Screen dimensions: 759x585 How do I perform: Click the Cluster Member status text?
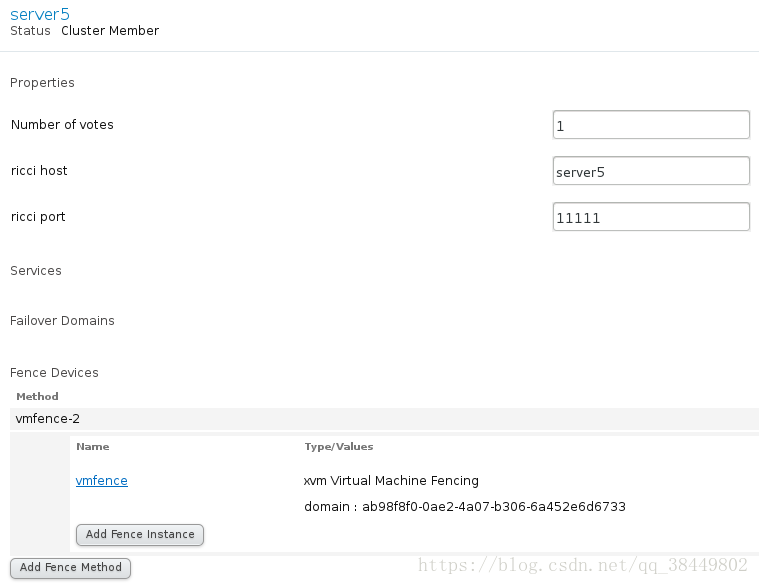pos(110,30)
